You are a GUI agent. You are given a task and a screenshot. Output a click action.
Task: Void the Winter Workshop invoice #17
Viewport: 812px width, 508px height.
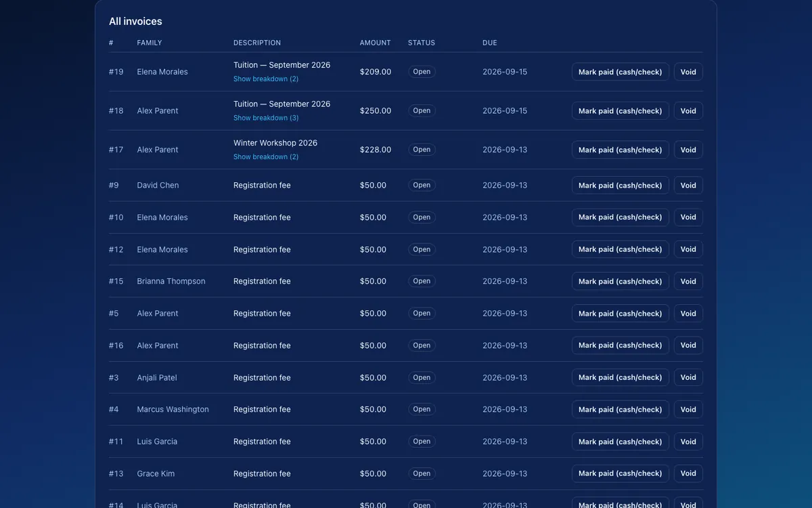(688, 150)
